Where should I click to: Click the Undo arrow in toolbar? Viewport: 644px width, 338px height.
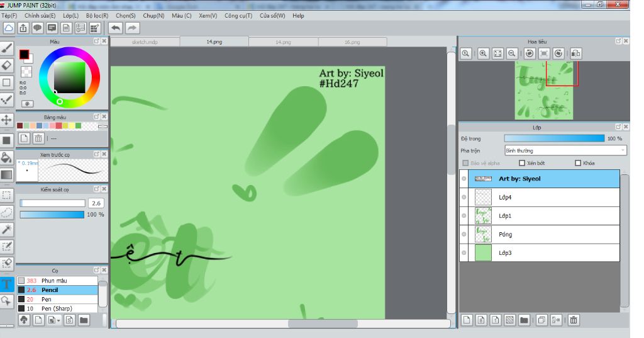pos(116,28)
